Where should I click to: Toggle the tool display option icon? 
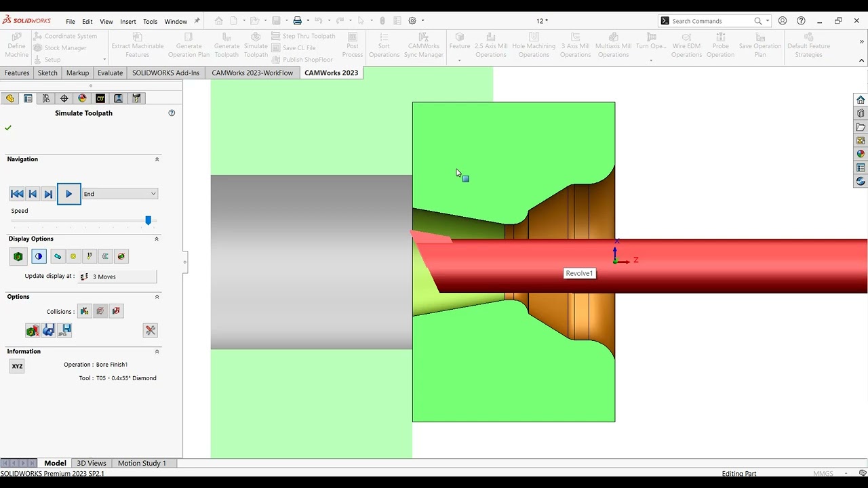(58, 256)
